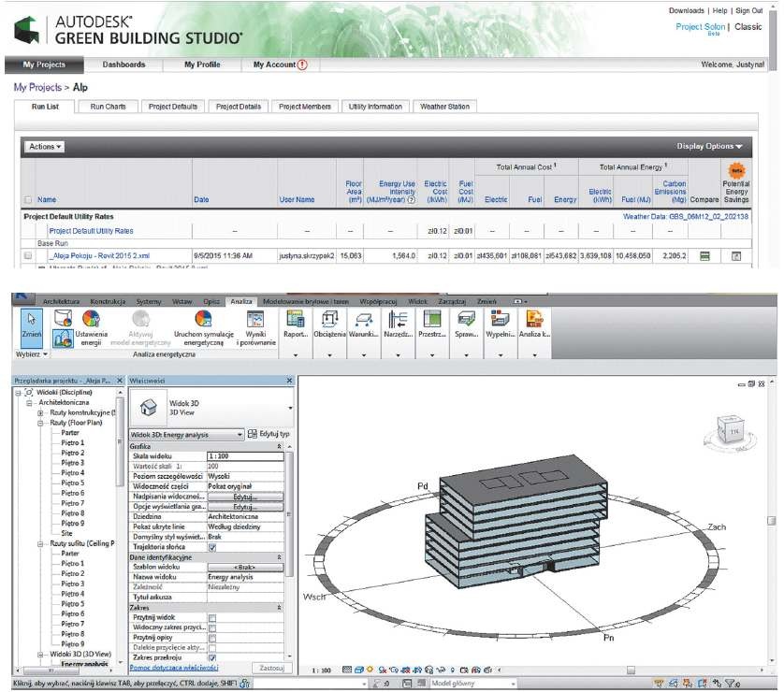This screenshot has height=692, width=784.
Task: Enable Widoczny zakres przycięcia checkbox
Action: click(212, 628)
